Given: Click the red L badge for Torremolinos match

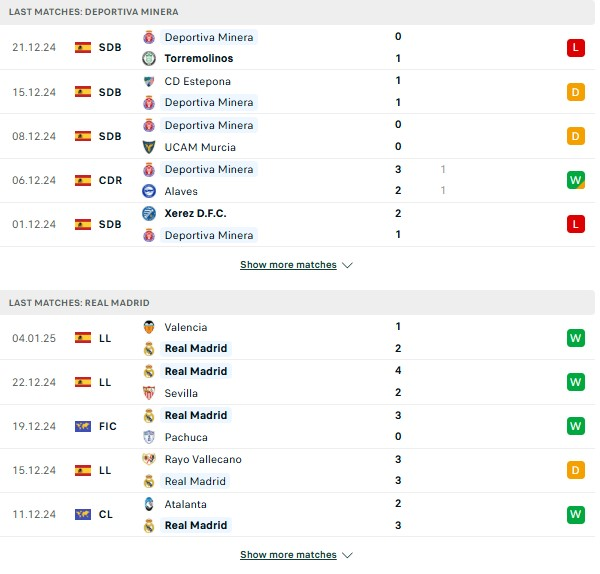Looking at the screenshot, I should (576, 48).
